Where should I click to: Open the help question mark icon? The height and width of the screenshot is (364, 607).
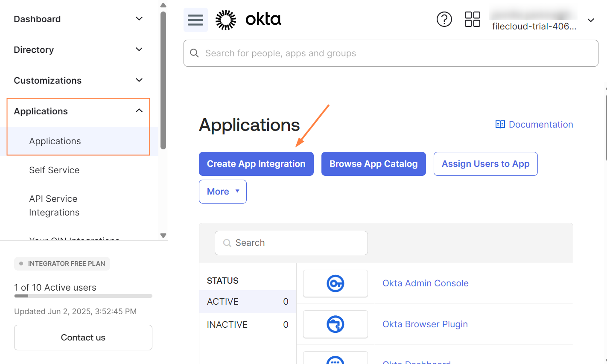click(x=444, y=19)
